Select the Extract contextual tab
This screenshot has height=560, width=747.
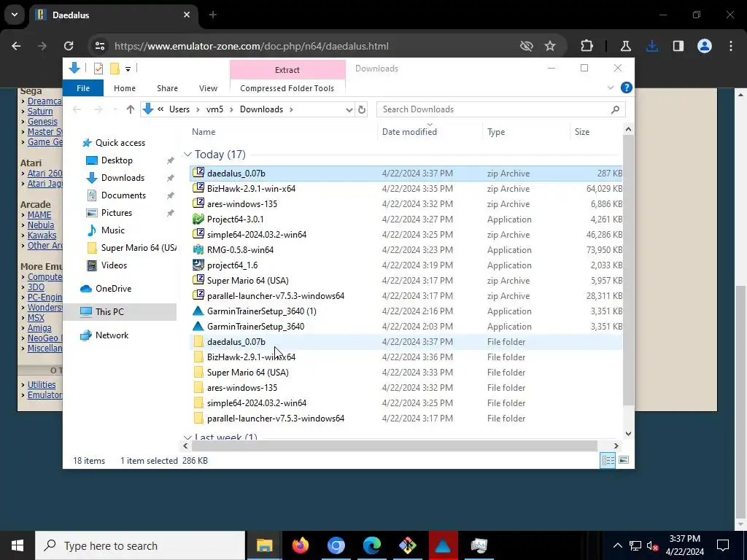(287, 69)
